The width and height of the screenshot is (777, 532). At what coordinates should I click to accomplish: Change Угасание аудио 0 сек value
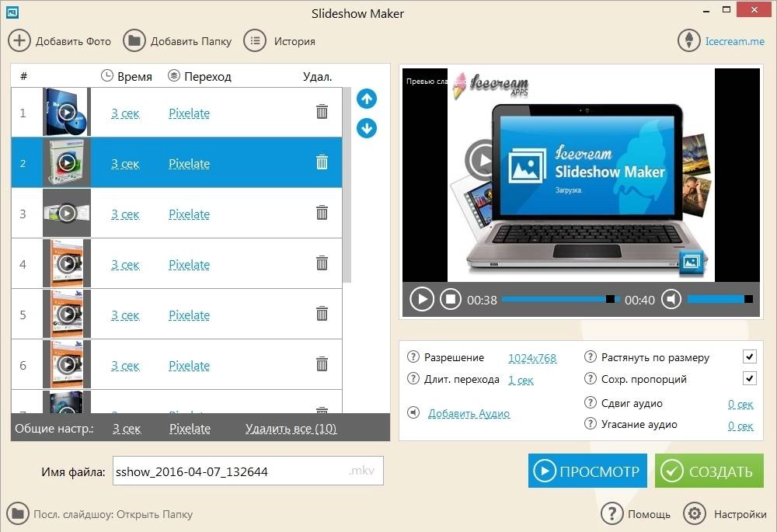(740, 426)
